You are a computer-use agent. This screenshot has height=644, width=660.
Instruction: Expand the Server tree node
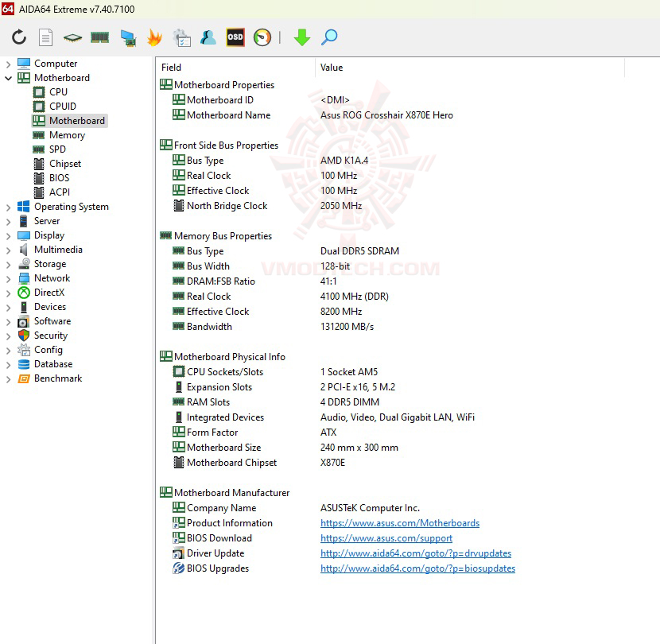click(x=8, y=221)
